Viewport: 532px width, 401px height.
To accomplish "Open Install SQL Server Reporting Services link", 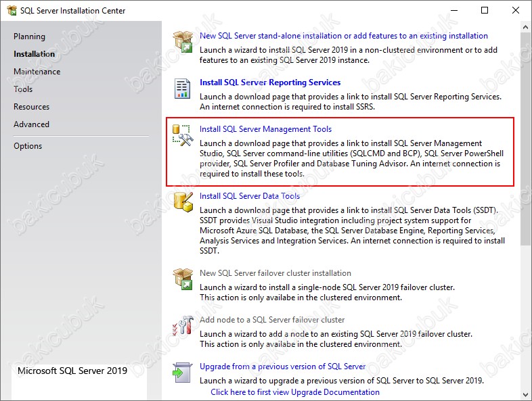I will (270, 82).
